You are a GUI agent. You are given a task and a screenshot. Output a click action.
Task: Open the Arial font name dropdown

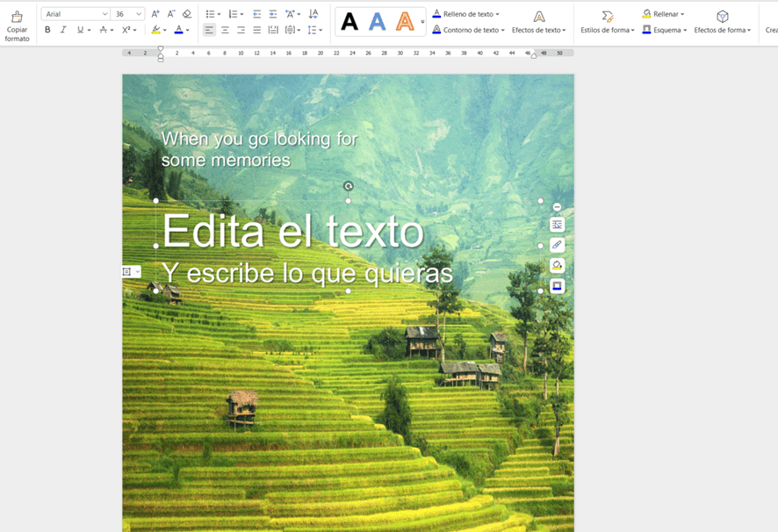(x=104, y=14)
